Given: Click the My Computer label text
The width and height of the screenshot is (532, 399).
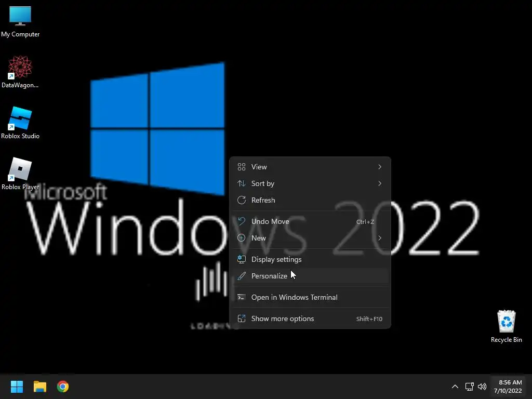Looking at the screenshot, I should click(x=20, y=34).
